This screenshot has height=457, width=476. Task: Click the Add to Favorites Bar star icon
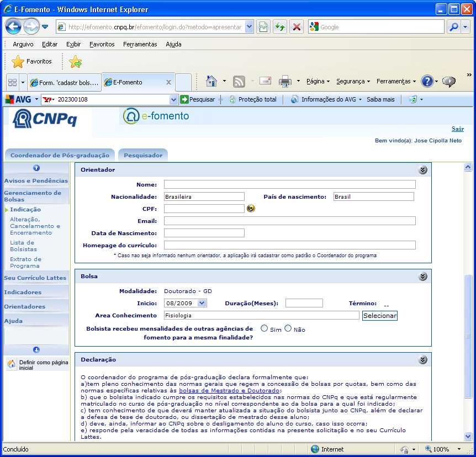pos(75,62)
